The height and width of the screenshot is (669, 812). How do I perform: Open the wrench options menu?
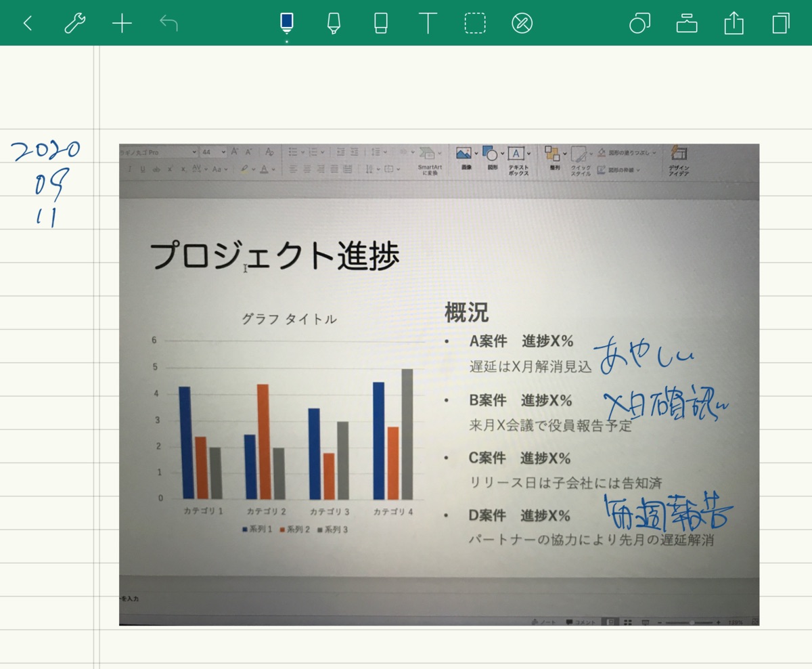[x=74, y=22]
